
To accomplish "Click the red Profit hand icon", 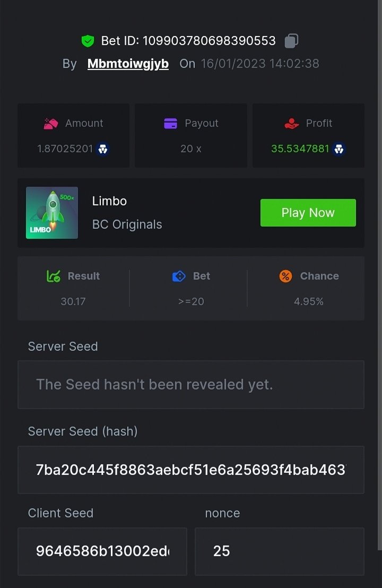I will (292, 124).
